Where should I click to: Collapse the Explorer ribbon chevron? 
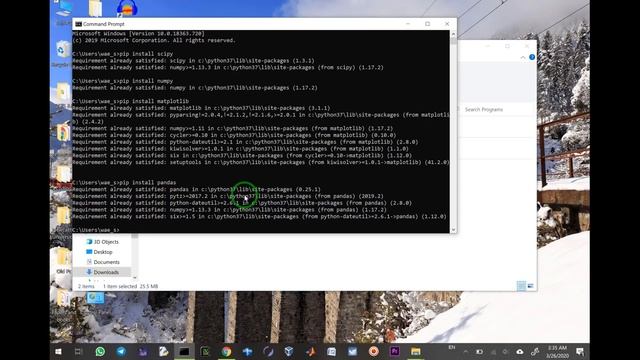(523, 58)
